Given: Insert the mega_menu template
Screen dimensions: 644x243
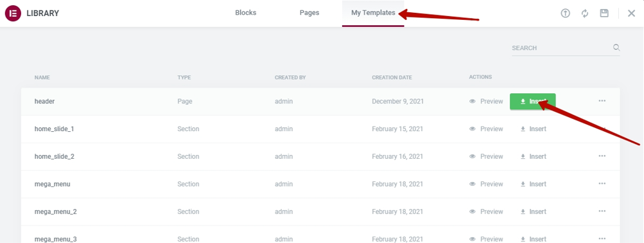Looking at the screenshot, I should pyautogui.click(x=533, y=184).
